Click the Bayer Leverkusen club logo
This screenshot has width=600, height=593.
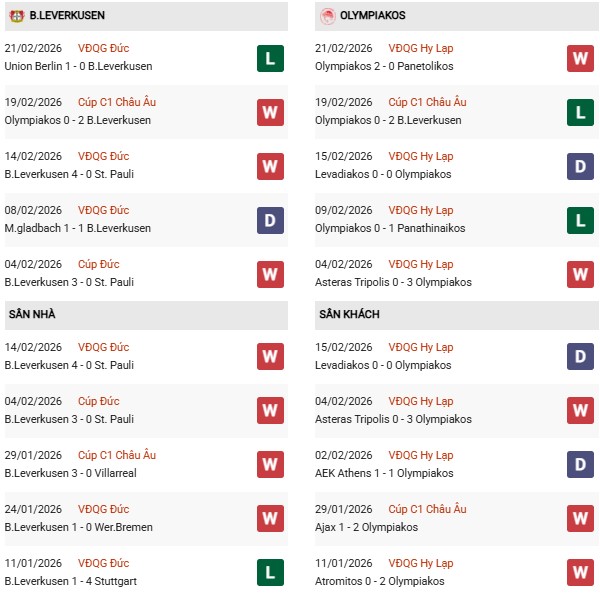pos(17,16)
